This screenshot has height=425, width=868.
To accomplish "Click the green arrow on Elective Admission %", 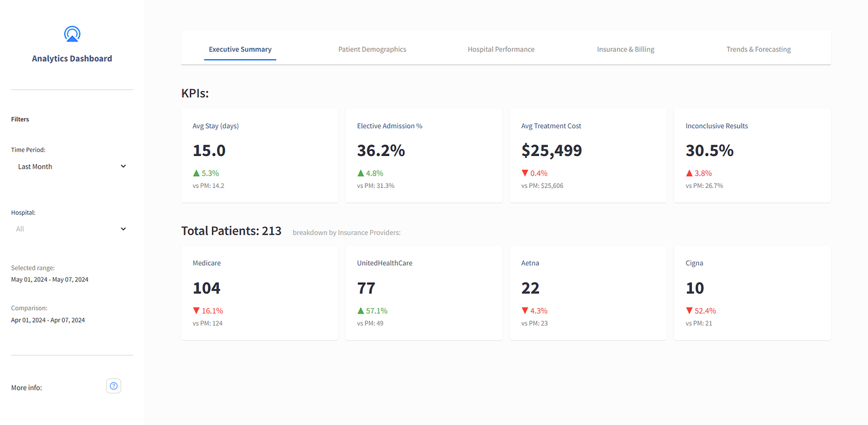I will pyautogui.click(x=362, y=173).
